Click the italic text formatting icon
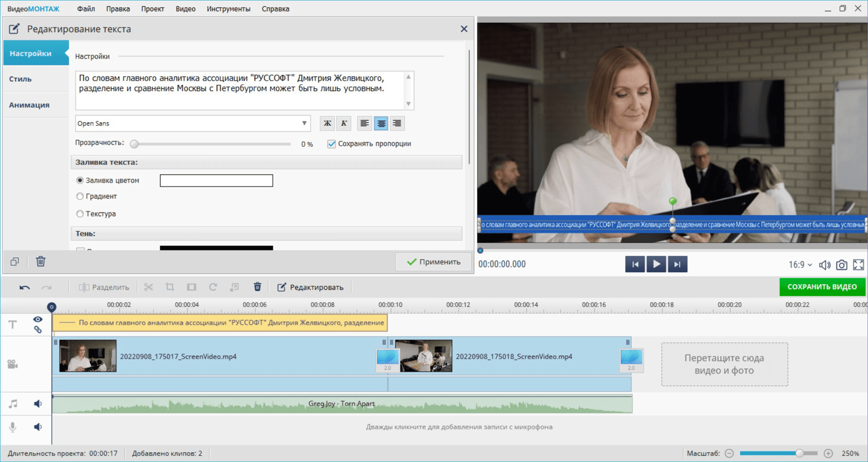868x462 pixels. pos(344,124)
